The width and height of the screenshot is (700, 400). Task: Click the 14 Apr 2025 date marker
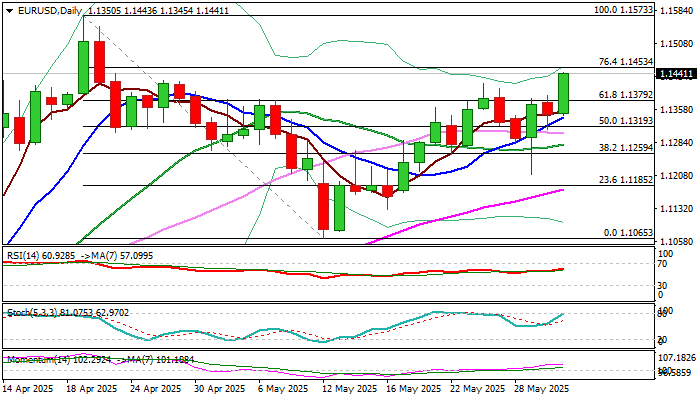[28, 388]
